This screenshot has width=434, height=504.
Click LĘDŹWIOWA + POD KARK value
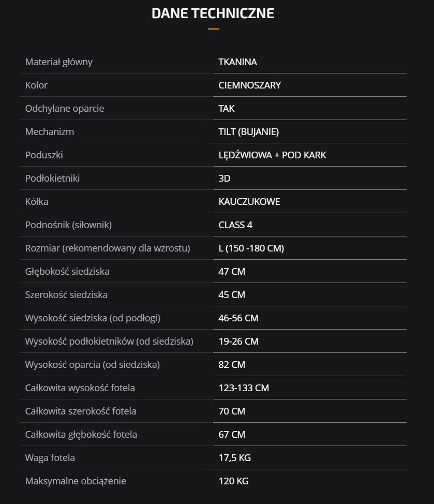pos(272,155)
